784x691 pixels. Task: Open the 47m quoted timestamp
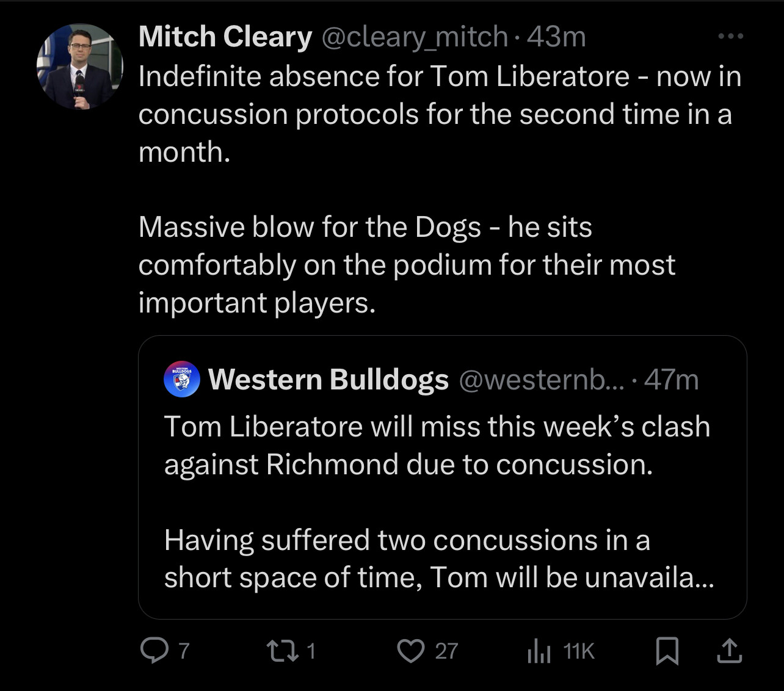pyautogui.click(x=671, y=379)
